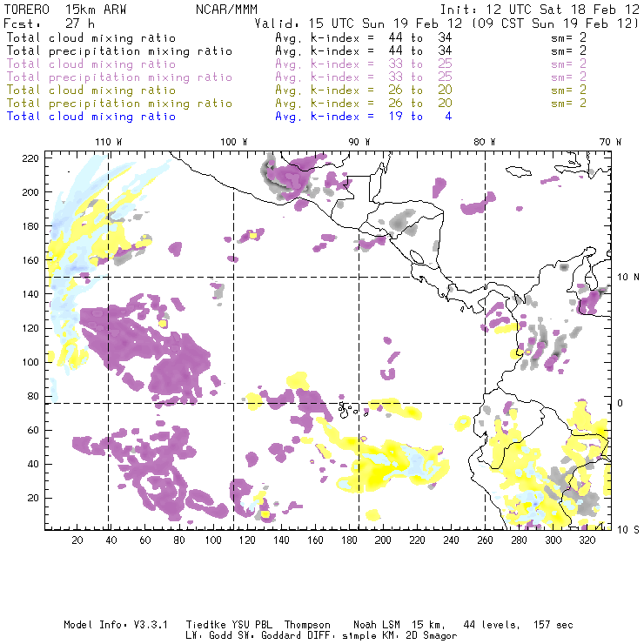Click the blue Total cloud mixing ratio legend entry
Screen dimensions: 644x644
pos(91,117)
